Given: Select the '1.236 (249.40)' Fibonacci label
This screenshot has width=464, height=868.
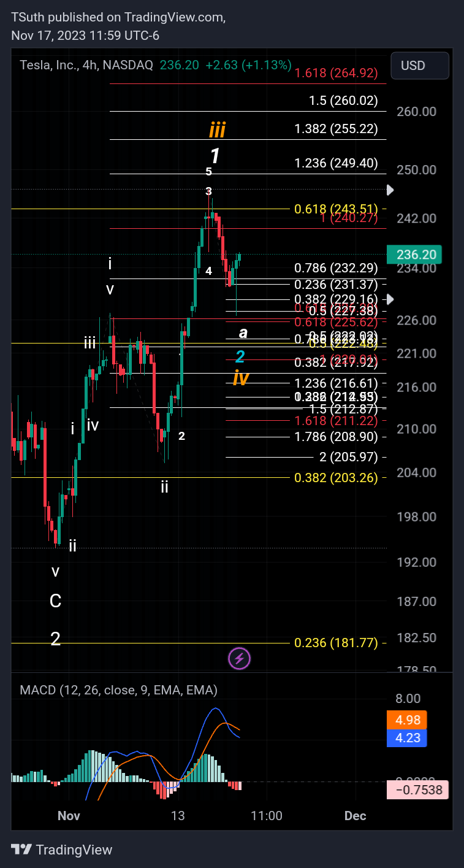Looking at the screenshot, I should pos(336,163).
